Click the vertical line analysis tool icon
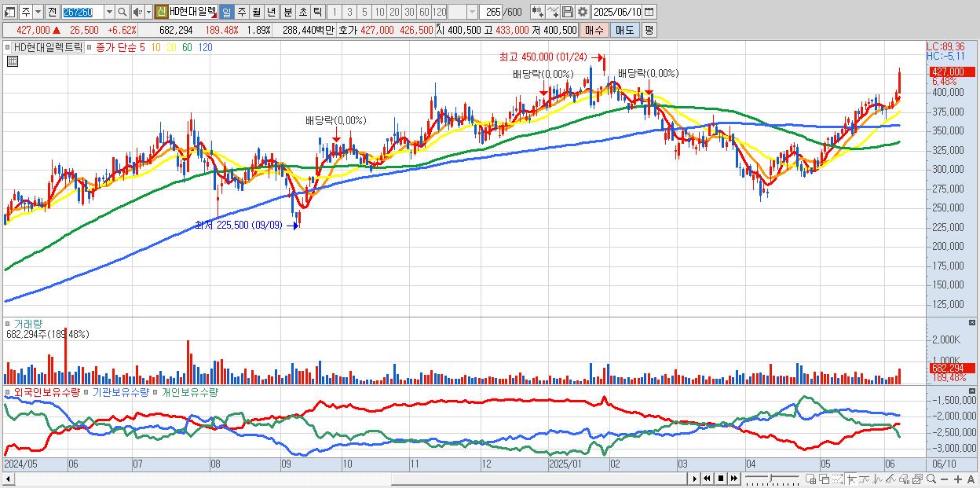 tap(878, 479)
